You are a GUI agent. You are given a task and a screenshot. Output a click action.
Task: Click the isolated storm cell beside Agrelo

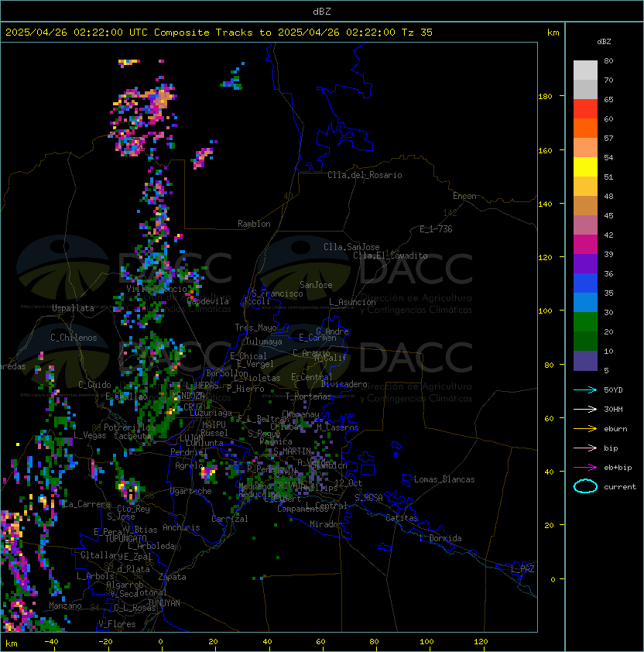[x=208, y=472]
